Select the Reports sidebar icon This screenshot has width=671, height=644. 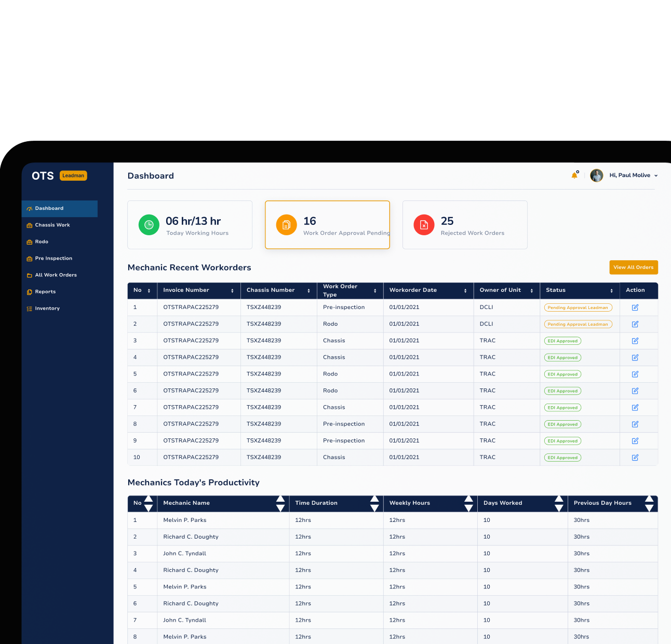click(30, 291)
